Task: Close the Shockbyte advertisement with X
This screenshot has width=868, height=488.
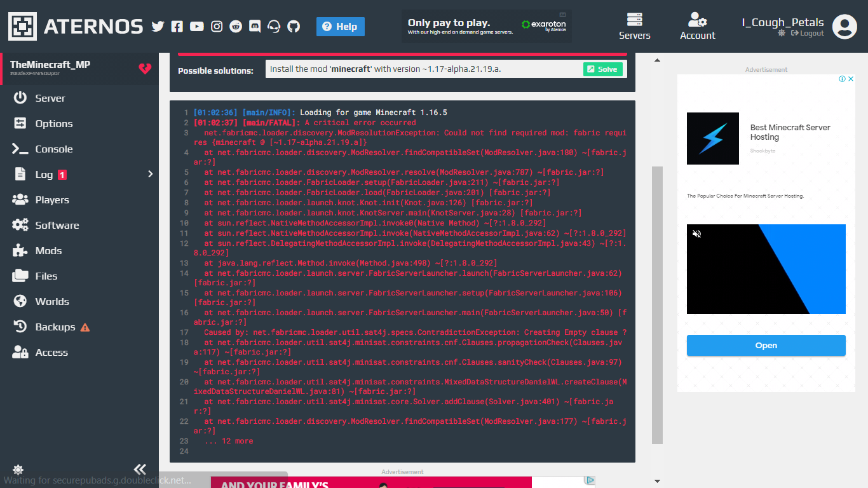Action: click(851, 79)
